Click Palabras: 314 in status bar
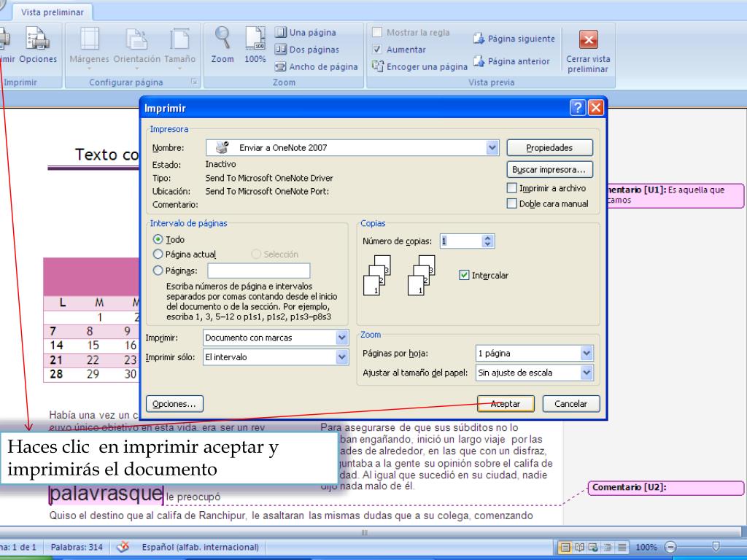Image resolution: width=747 pixels, height=560 pixels. tap(77, 547)
